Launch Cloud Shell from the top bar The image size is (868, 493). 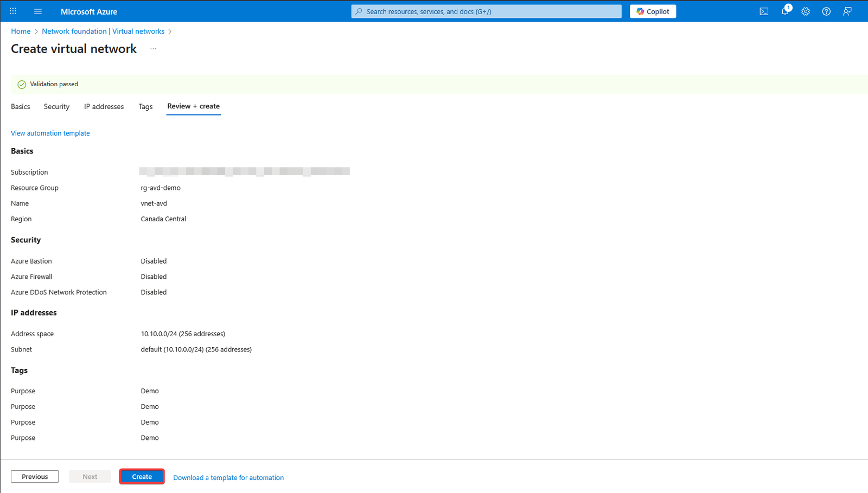click(764, 11)
